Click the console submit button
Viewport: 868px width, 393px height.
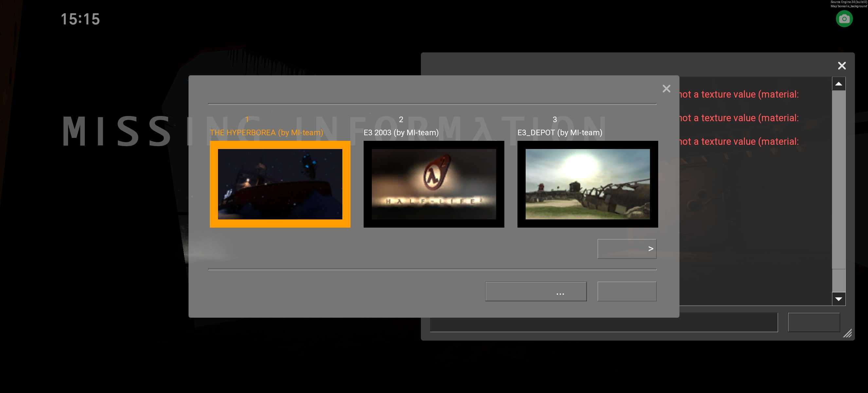tap(814, 322)
